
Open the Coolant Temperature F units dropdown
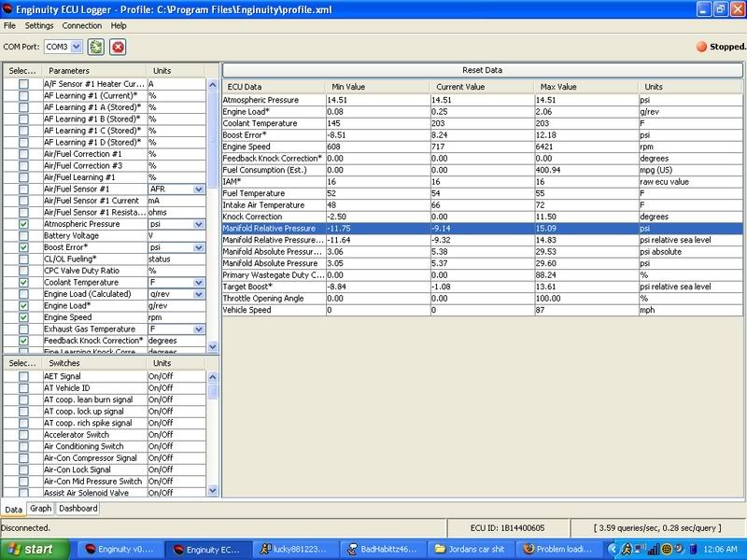[x=199, y=283]
